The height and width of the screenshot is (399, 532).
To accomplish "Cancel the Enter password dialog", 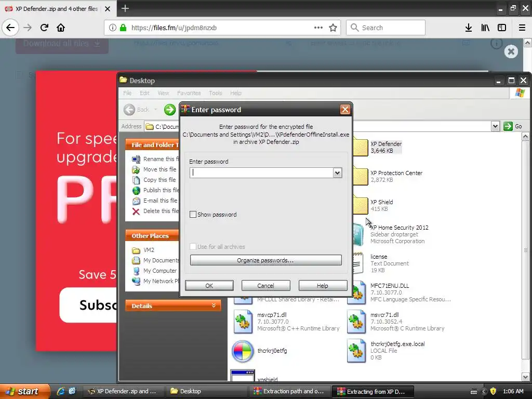I will point(265,286).
